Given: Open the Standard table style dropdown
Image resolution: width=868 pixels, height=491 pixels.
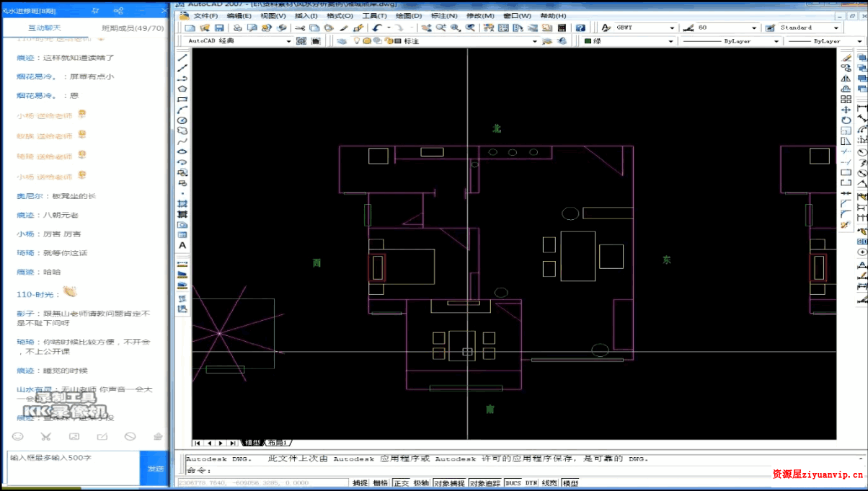Looking at the screenshot, I should coord(838,28).
